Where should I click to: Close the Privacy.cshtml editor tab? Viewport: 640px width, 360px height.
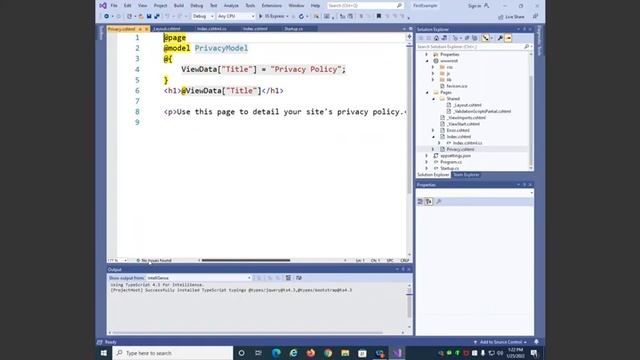click(147, 29)
